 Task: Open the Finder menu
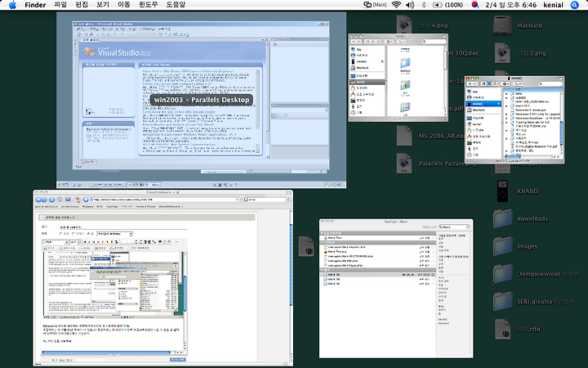pyautogui.click(x=35, y=5)
